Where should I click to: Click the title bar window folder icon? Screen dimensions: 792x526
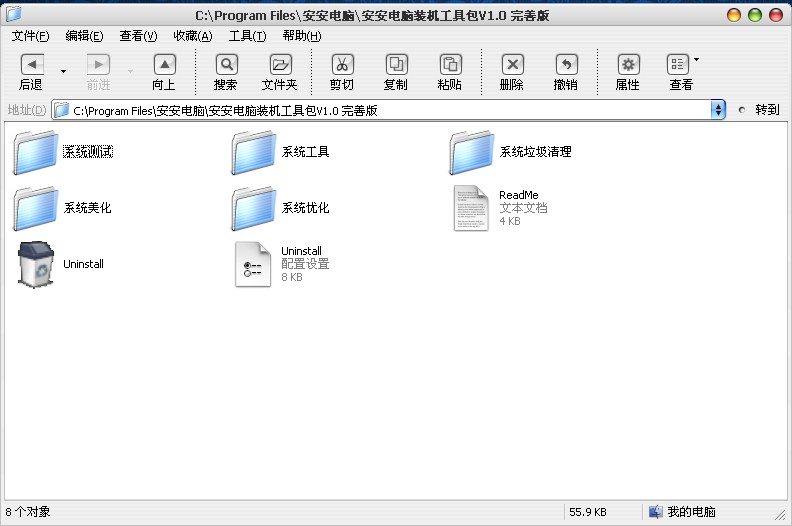[x=14, y=14]
